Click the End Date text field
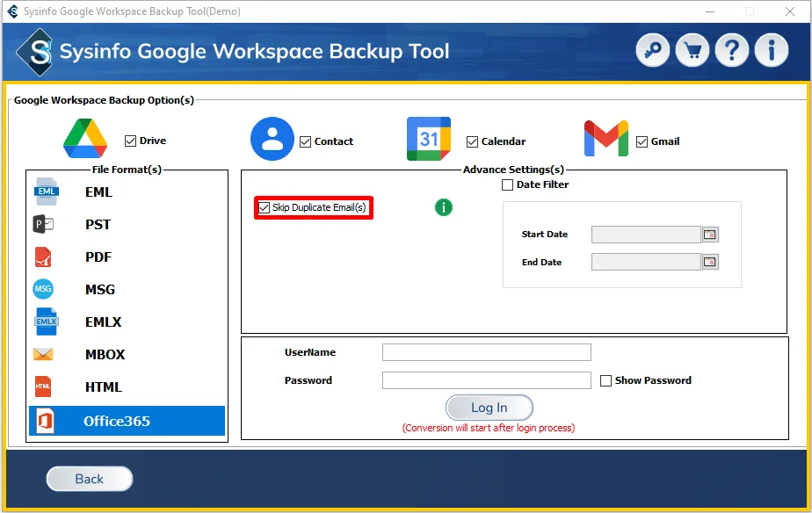812x513 pixels. pos(646,262)
